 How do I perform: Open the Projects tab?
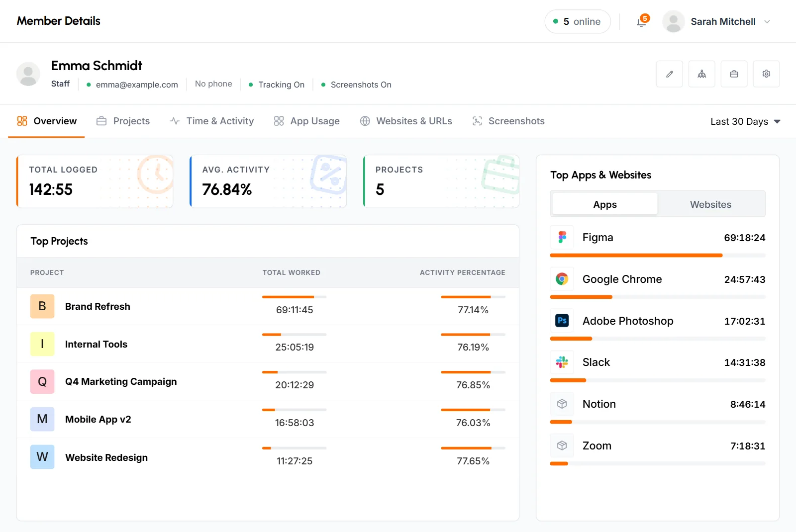[123, 121]
